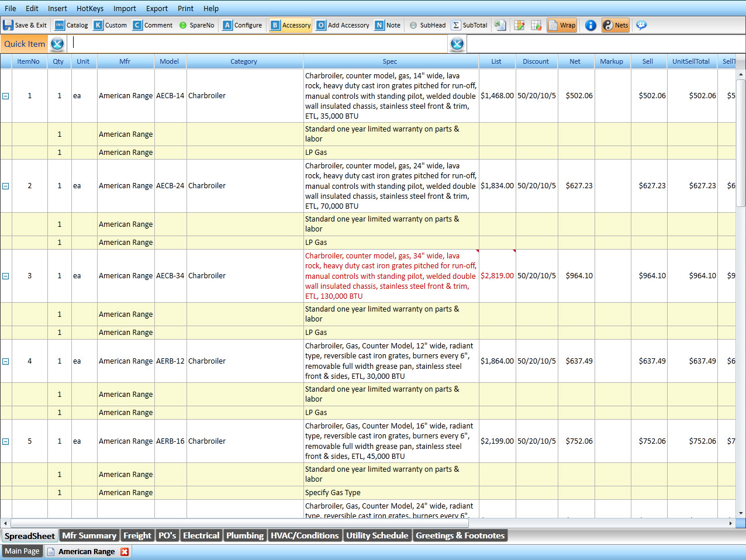
Task: Click the Category column header
Action: pos(244,61)
